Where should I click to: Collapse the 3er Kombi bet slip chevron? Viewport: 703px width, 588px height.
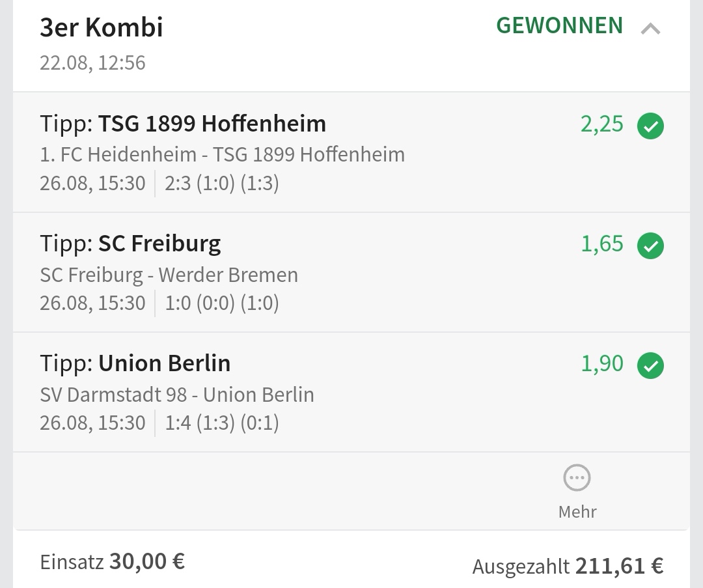(650, 29)
